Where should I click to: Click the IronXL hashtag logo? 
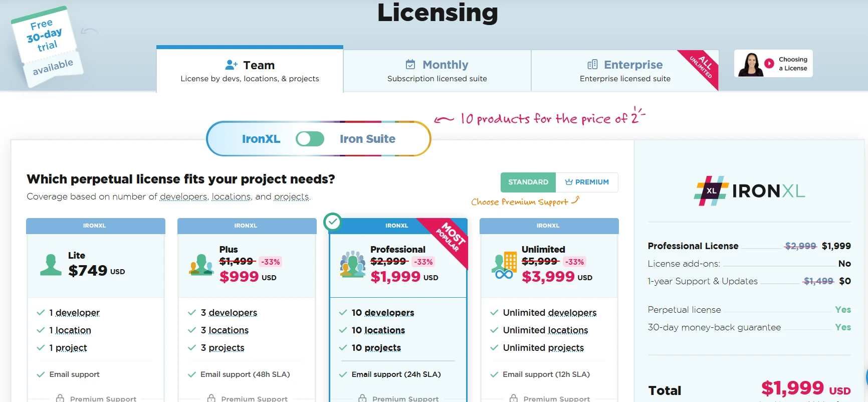[x=710, y=191]
